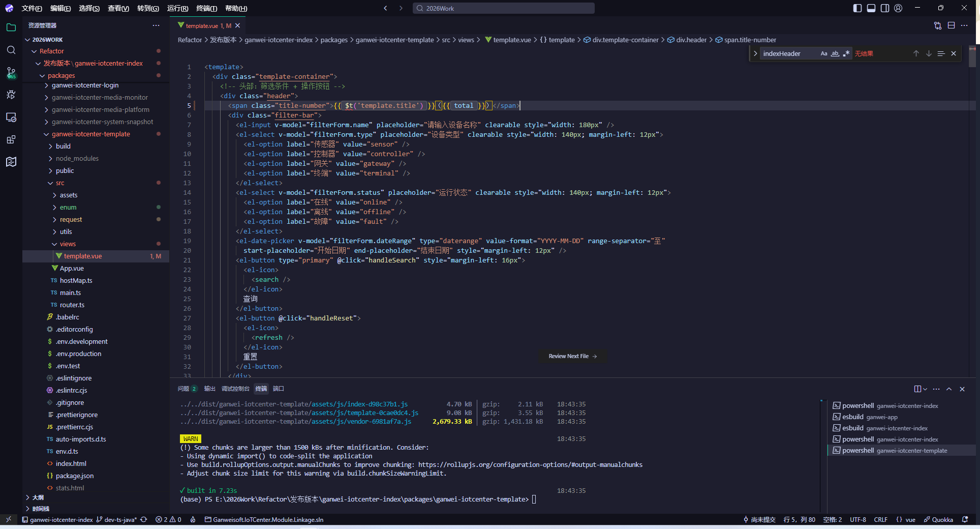980x529 pixels.
Task: Open the Extensions view in activity bar
Action: [x=11, y=139]
